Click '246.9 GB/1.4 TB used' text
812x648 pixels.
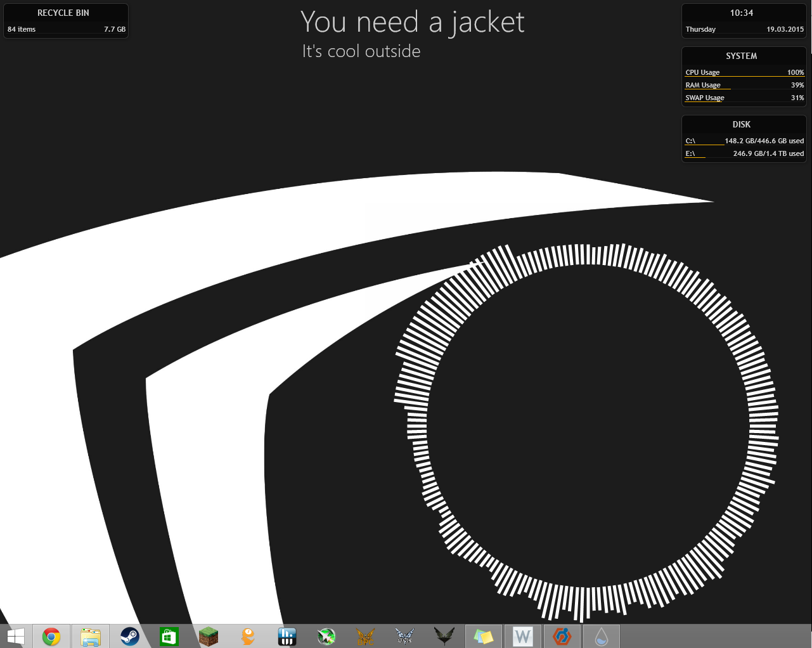(x=768, y=153)
